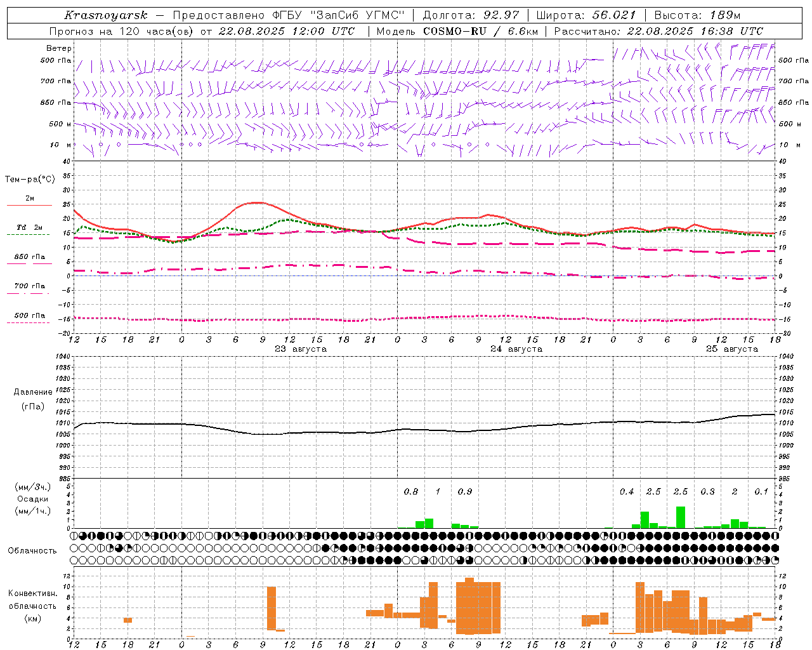Select the "Осадки" precipitation label
This screenshot has width=812, height=650.
point(32,499)
